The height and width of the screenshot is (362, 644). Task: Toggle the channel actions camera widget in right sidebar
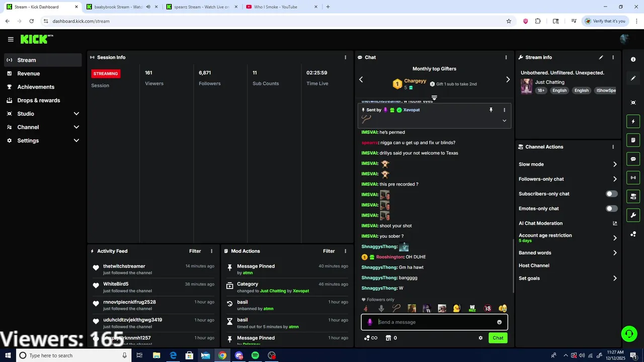pos(633,196)
